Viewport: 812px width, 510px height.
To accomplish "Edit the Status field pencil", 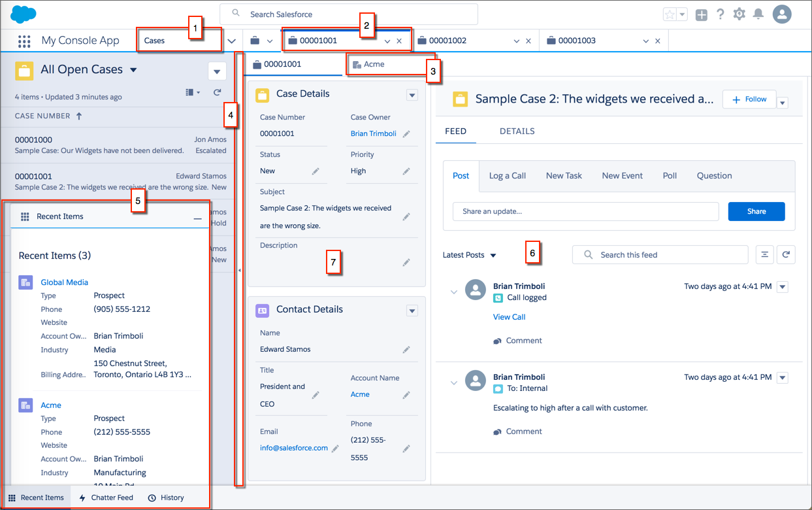I will (316, 171).
